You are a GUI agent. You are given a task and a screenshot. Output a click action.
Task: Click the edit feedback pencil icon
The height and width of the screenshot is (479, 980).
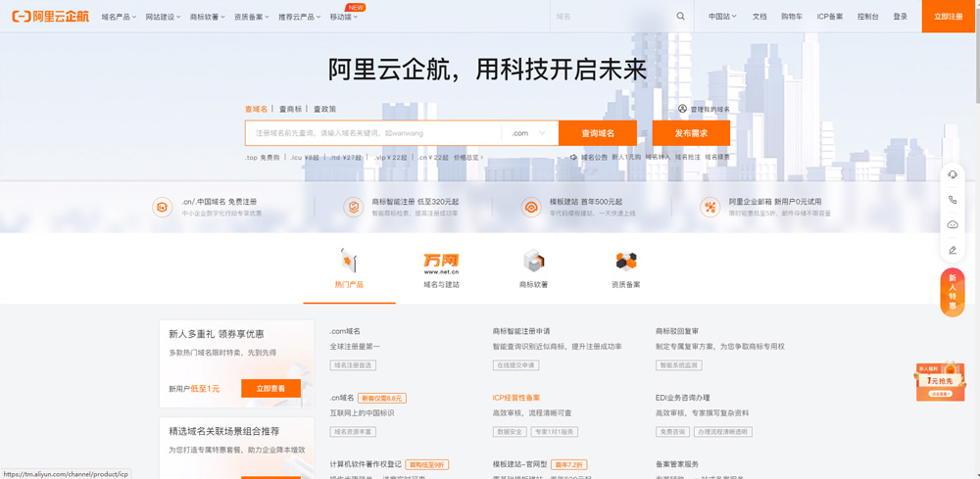click(953, 250)
